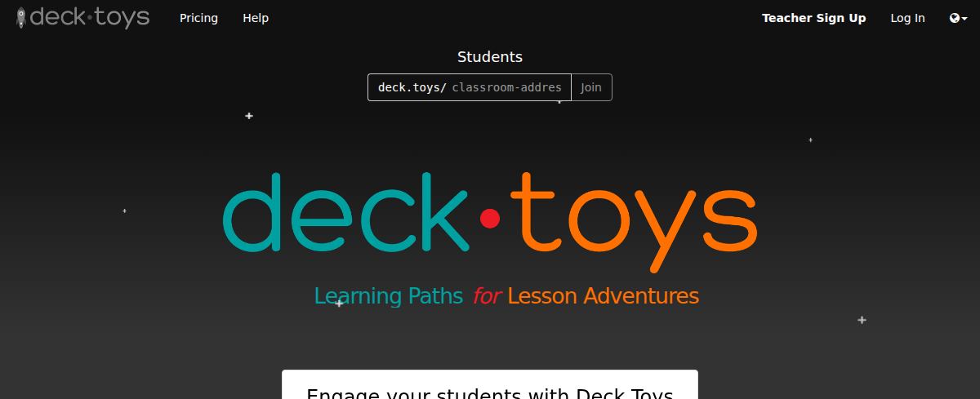Go to Log In
The image size is (980, 399).
tap(907, 18)
